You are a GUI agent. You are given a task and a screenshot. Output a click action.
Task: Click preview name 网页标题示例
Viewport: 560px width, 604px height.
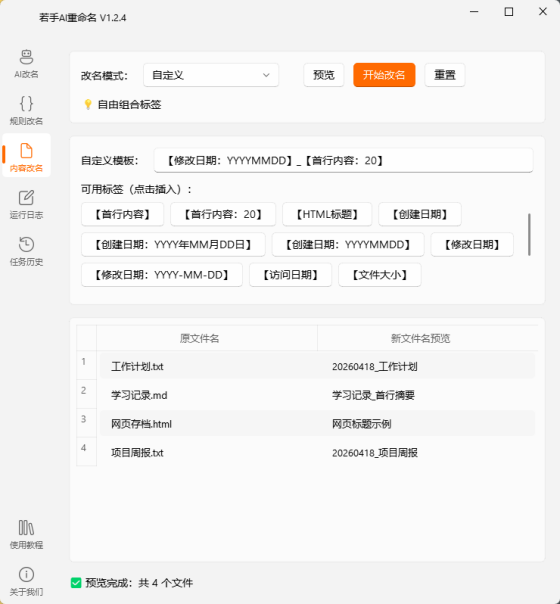[361, 424]
